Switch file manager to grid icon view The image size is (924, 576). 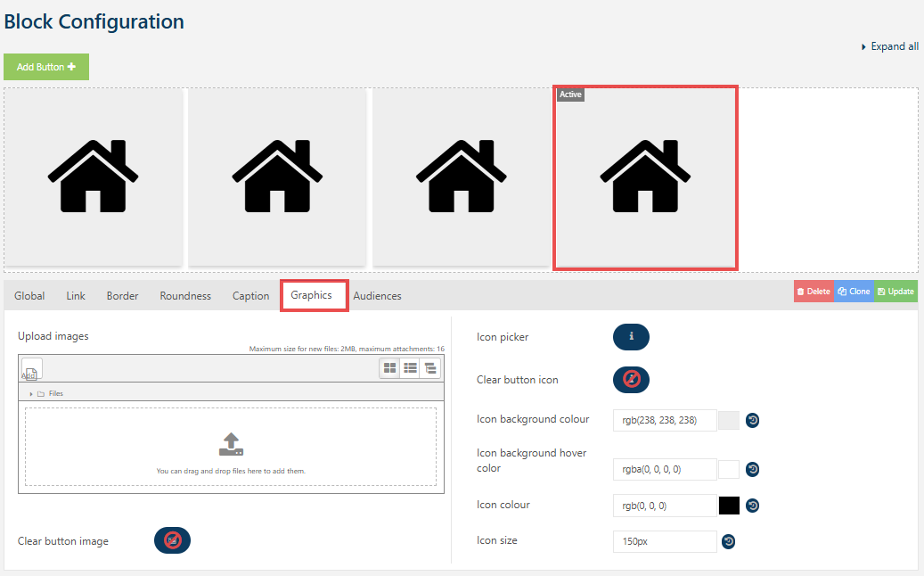coord(389,368)
